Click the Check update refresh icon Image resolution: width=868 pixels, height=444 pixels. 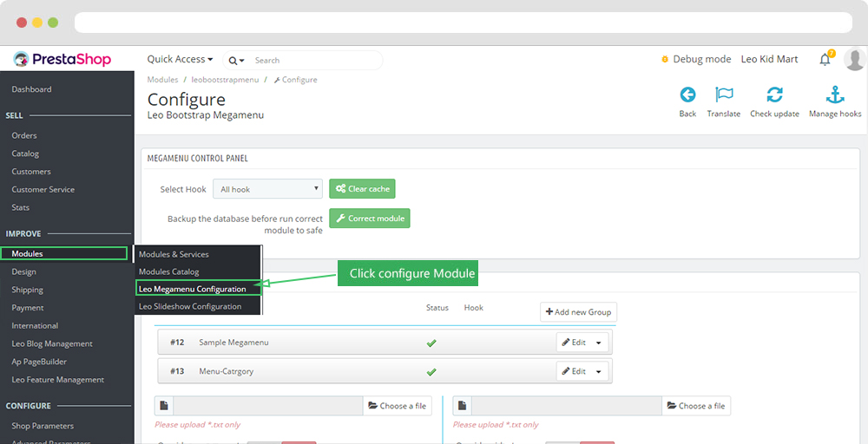774,95
